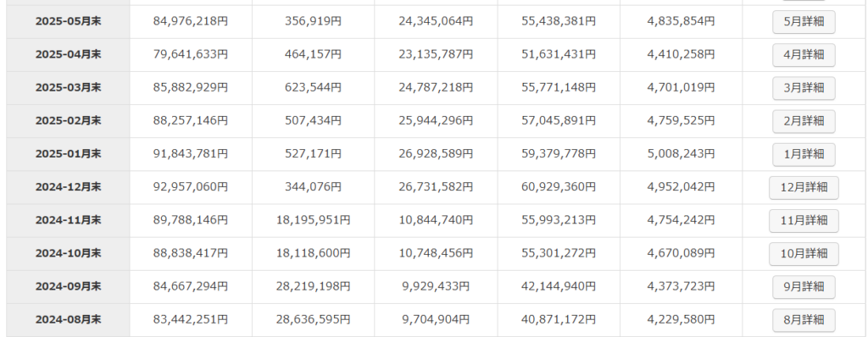
Task: Select the 2025-01月末 row header
Action: point(68,154)
